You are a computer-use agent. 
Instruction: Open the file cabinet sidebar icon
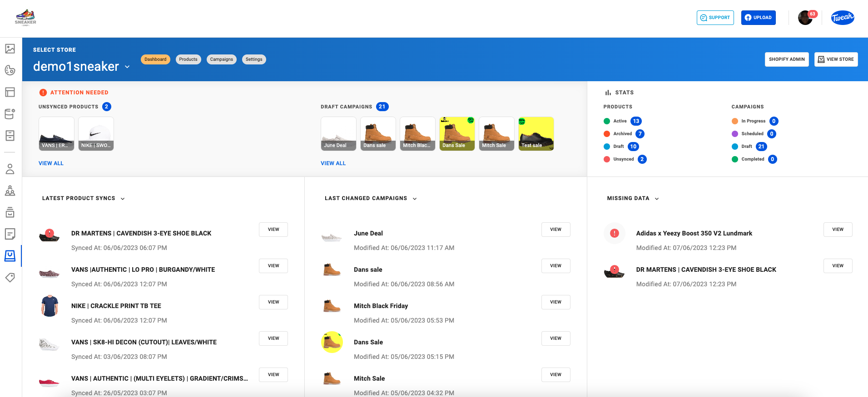10,136
